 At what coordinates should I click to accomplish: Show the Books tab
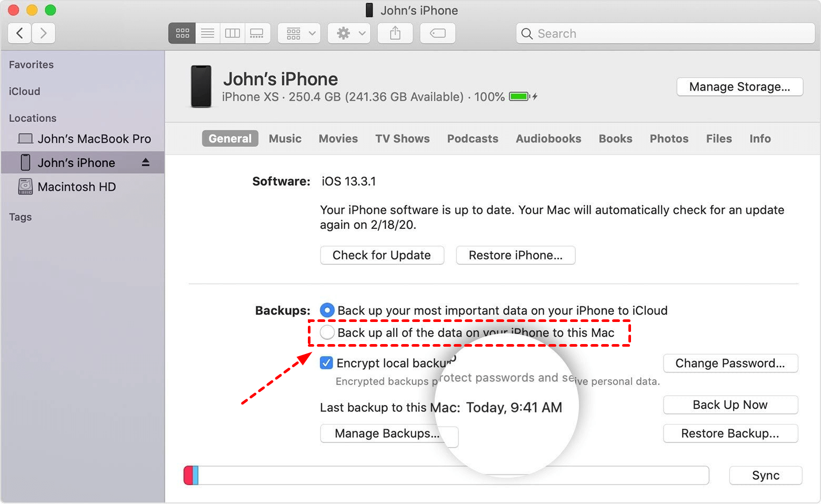[x=616, y=138]
